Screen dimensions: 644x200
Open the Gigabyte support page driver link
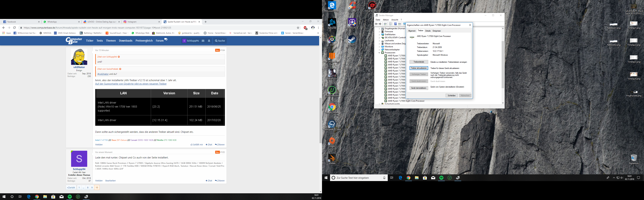pyautogui.click(x=131, y=84)
